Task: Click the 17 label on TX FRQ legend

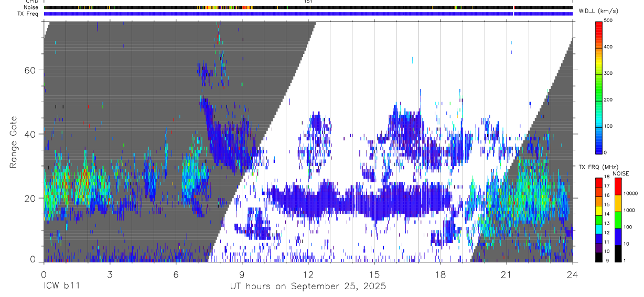Action: [x=607, y=186]
